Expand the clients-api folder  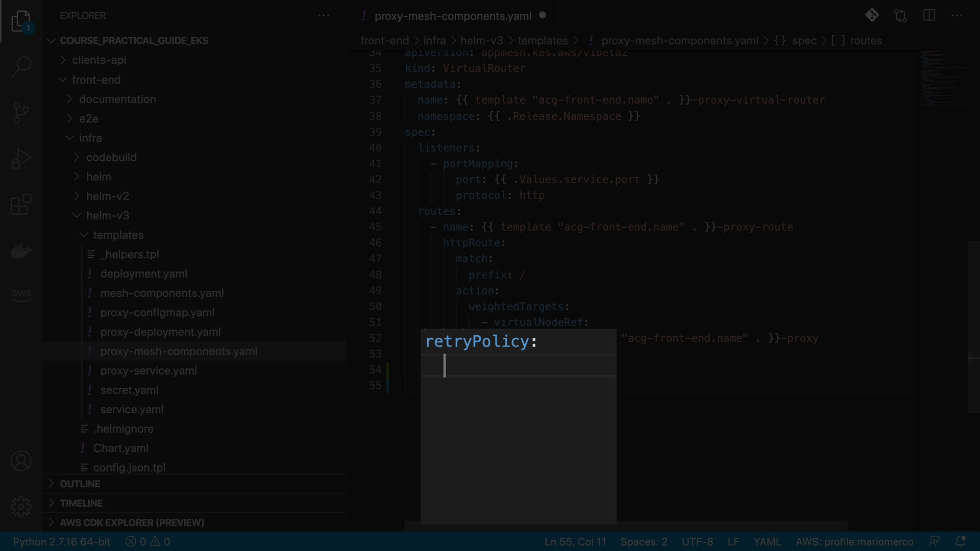tap(99, 60)
